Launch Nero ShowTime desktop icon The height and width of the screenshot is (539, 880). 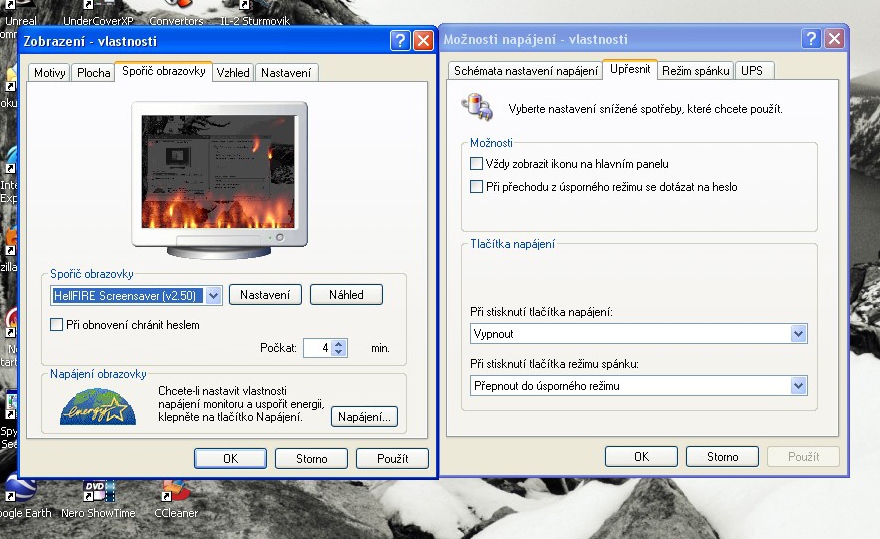(x=98, y=500)
